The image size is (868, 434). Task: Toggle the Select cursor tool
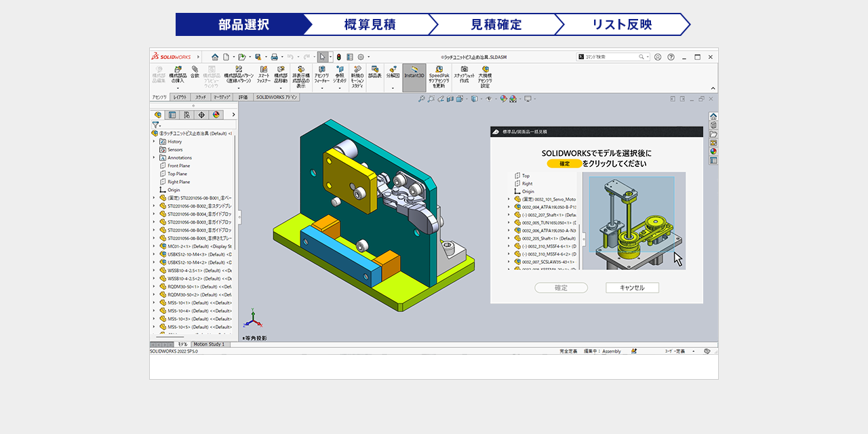click(323, 57)
